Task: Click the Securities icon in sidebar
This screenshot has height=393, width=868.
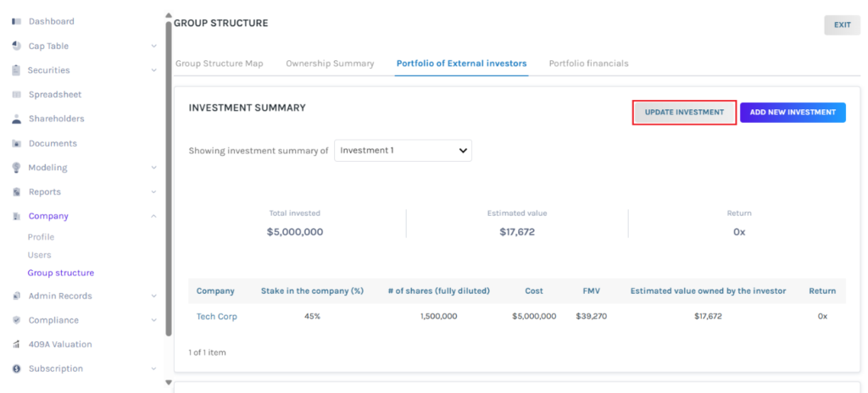Action: point(16,70)
